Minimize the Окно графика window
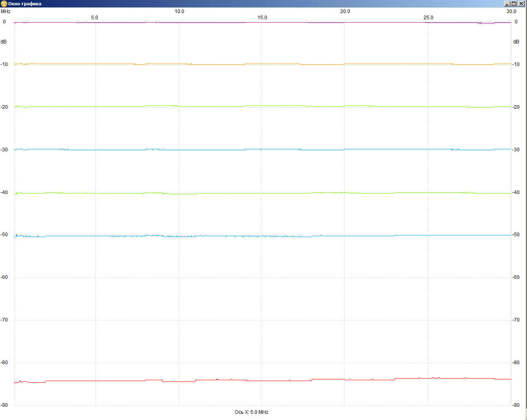The width and height of the screenshot is (527, 420). coord(507,4)
